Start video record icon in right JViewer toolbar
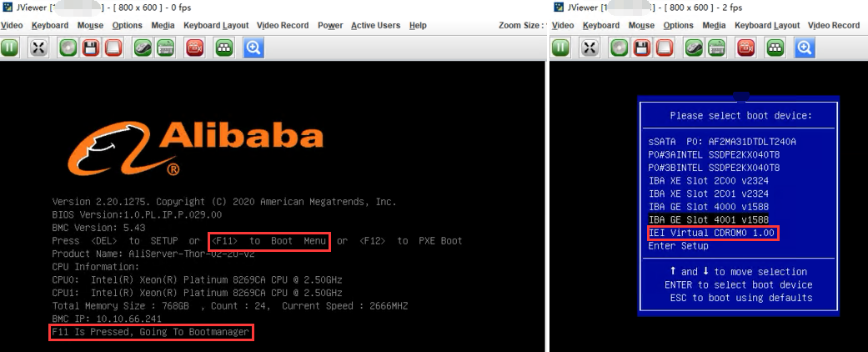 coord(745,48)
